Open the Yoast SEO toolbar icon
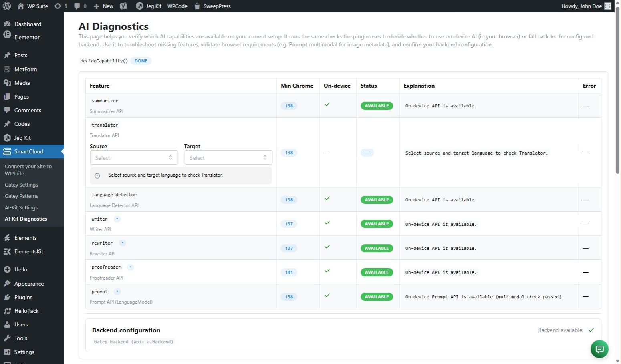 point(123,6)
